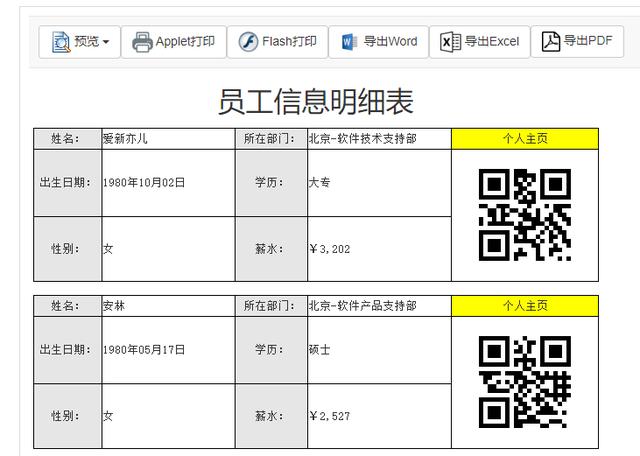Viewport: 640px width, 456px height.
Task: Click the PDF file icon
Action: [551, 42]
